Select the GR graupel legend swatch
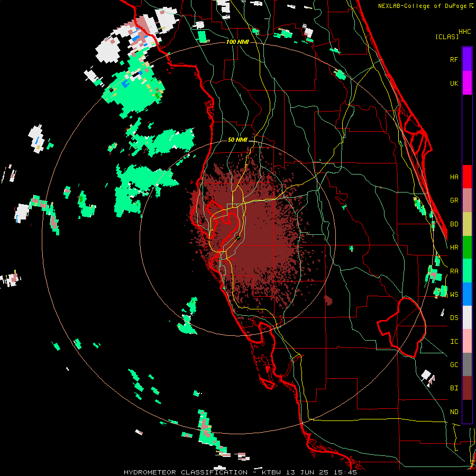Viewport: 476px width, 476px height. [467, 200]
